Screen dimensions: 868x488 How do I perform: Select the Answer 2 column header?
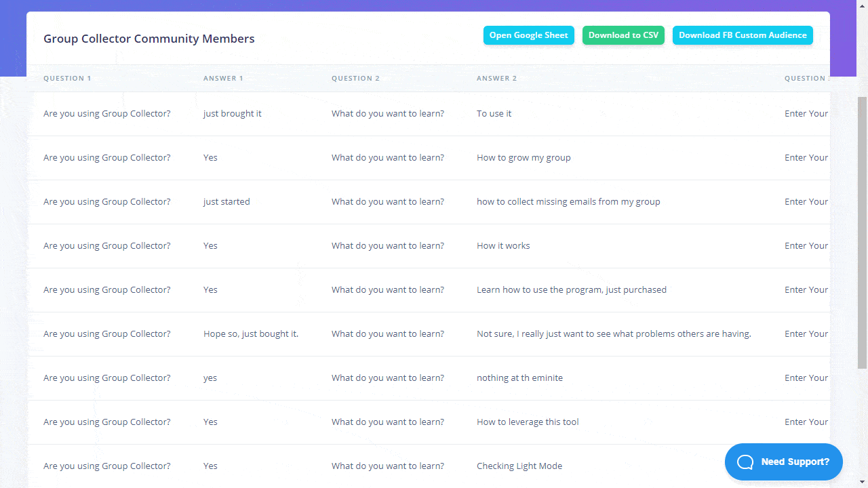tap(496, 79)
